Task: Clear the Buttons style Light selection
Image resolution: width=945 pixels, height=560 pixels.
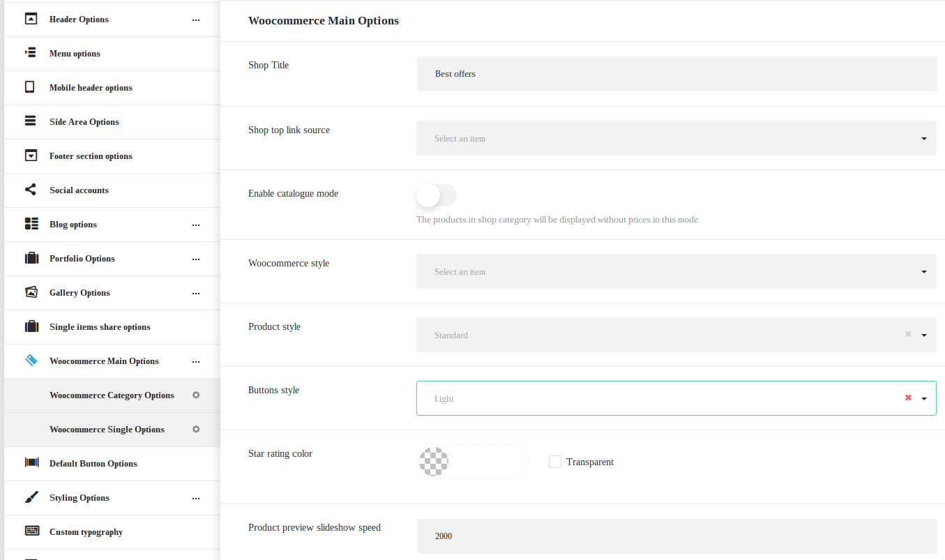Action: [908, 398]
